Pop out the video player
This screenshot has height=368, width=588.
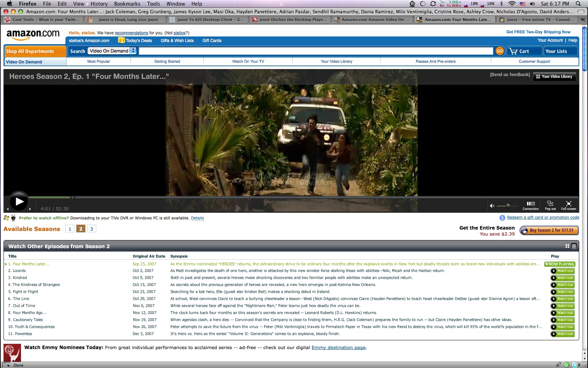[x=550, y=205]
